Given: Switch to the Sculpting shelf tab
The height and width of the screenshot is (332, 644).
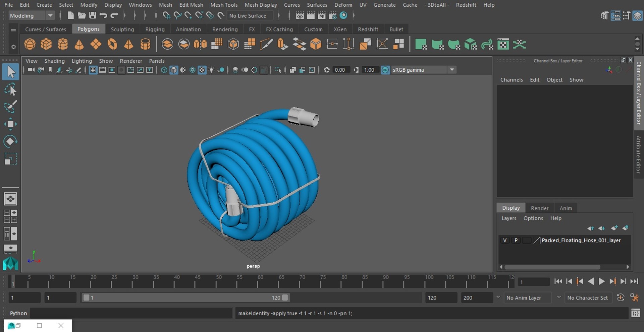Looking at the screenshot, I should (122, 29).
